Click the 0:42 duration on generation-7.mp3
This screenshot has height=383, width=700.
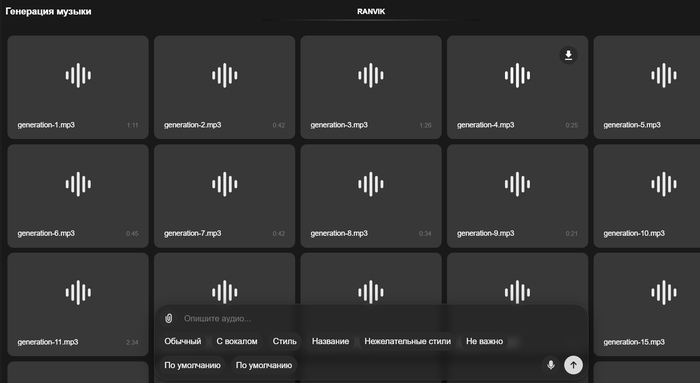click(279, 234)
